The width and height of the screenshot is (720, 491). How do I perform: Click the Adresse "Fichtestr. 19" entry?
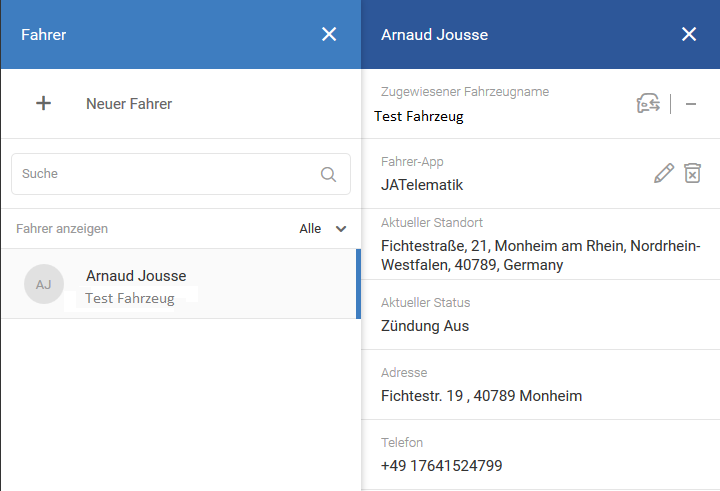(x=481, y=396)
